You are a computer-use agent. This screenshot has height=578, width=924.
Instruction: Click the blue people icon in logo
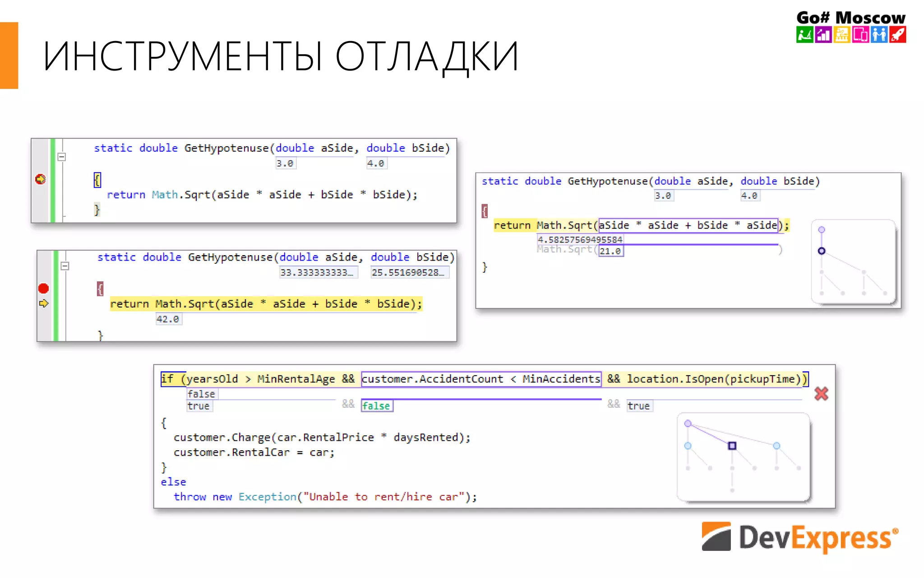tap(879, 35)
